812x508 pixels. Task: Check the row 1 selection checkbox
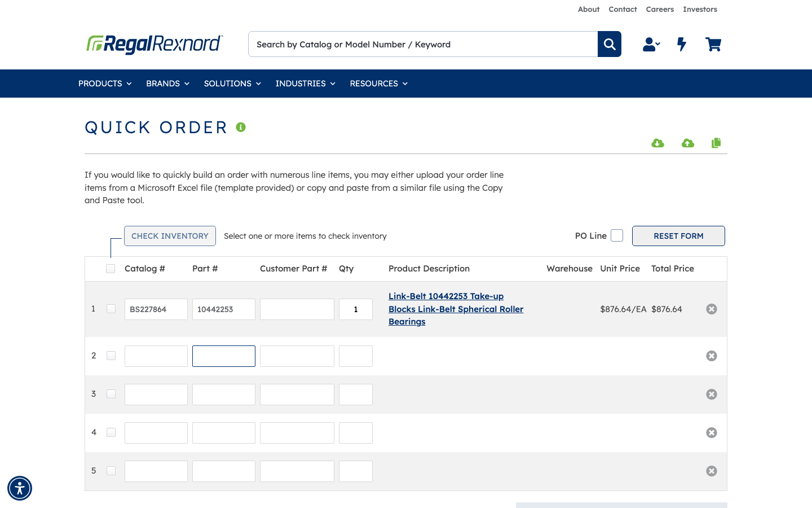[111, 309]
